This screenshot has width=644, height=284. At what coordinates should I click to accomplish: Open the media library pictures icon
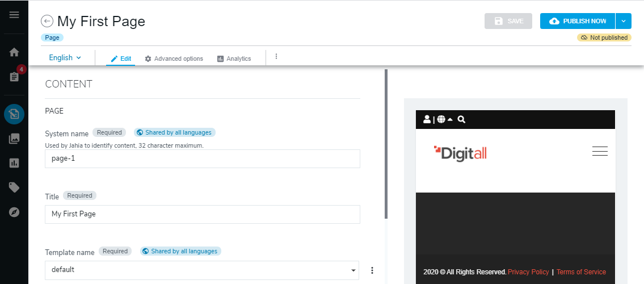coord(14,138)
